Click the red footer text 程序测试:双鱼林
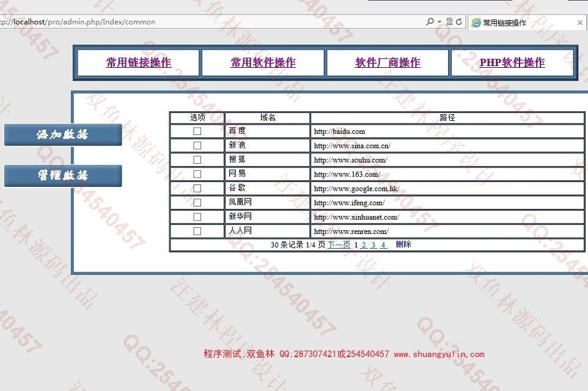588x391 pixels. (239, 354)
